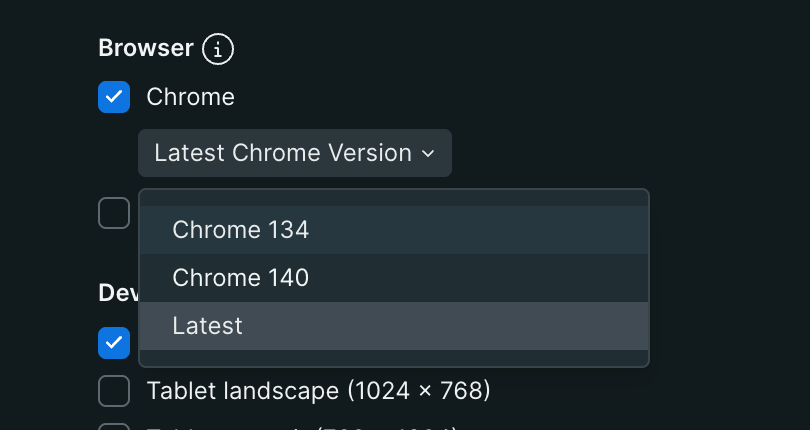Image resolution: width=810 pixels, height=430 pixels.
Task: Open the Latest Chrome Version dropdown
Action: click(x=294, y=153)
